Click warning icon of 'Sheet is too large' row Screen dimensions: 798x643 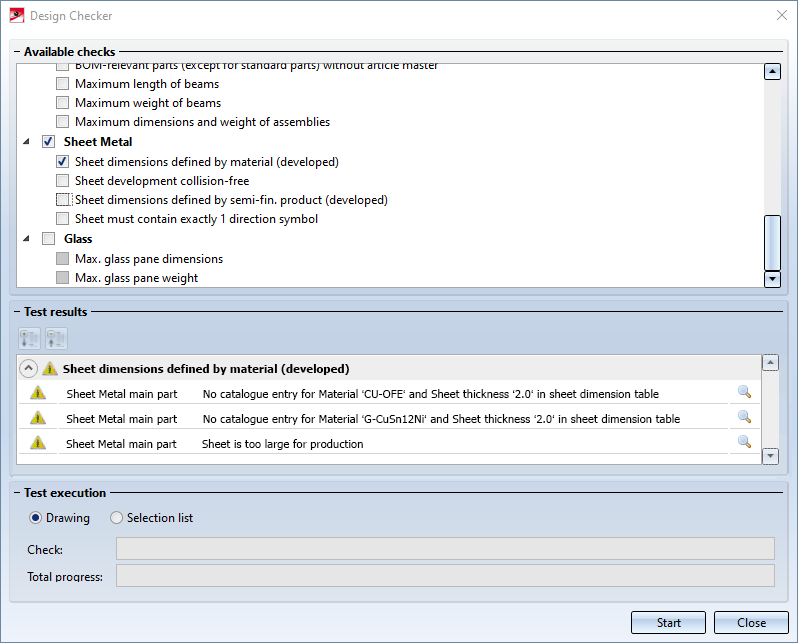tap(38, 442)
